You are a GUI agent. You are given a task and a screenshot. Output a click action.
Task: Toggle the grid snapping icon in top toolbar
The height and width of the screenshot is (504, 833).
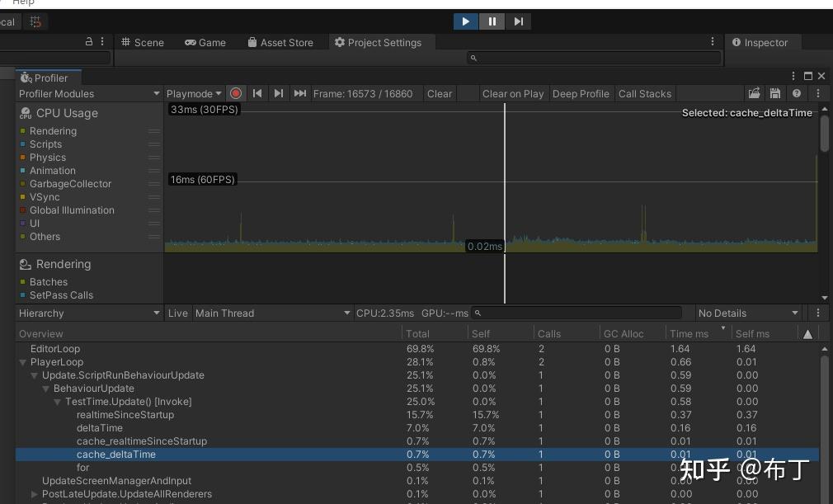35,21
